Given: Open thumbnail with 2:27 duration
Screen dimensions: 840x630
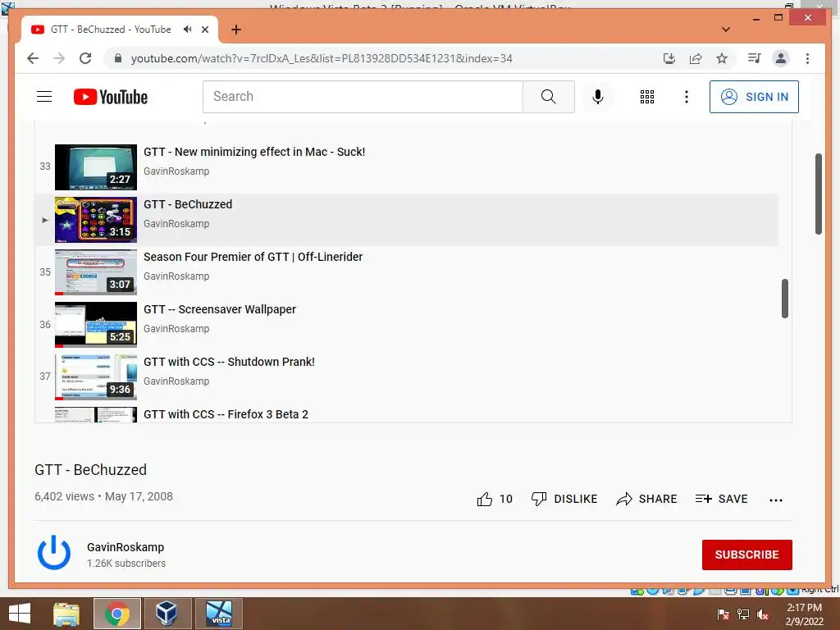Looking at the screenshot, I should (96, 167).
